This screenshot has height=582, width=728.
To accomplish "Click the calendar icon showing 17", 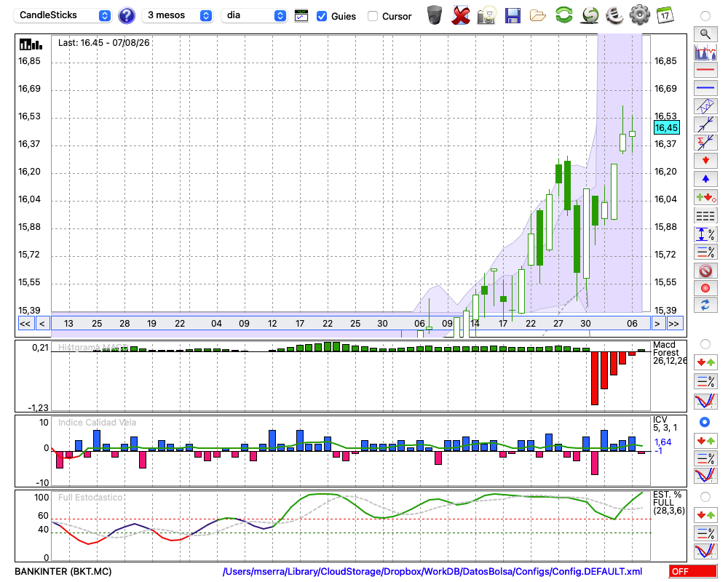I will point(665,15).
